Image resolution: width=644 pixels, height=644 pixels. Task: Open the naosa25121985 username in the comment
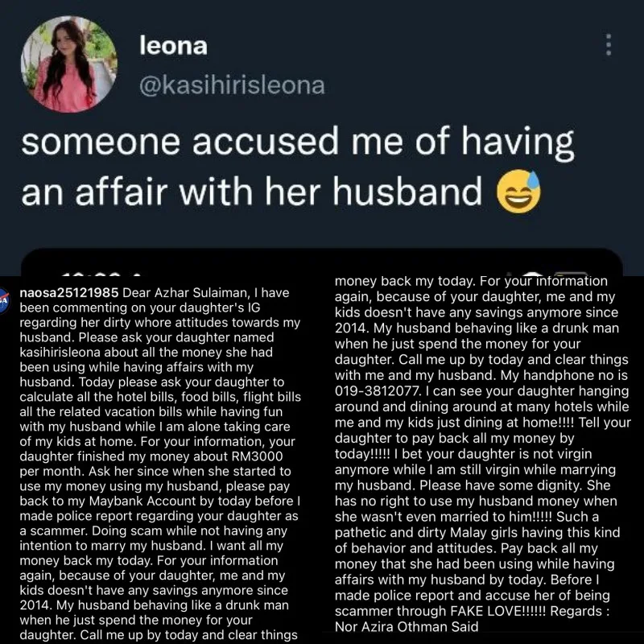(x=67, y=294)
